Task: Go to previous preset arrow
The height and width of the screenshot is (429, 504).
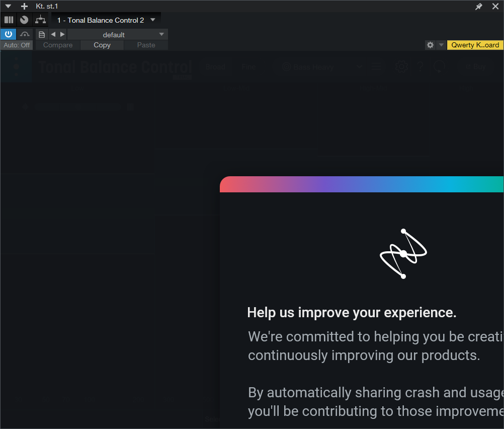Action: [53, 34]
